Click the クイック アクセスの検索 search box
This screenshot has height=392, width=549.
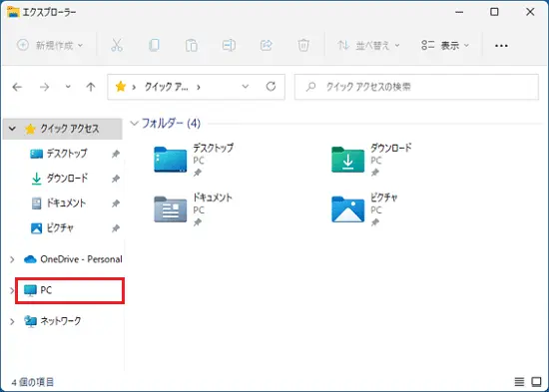[416, 87]
